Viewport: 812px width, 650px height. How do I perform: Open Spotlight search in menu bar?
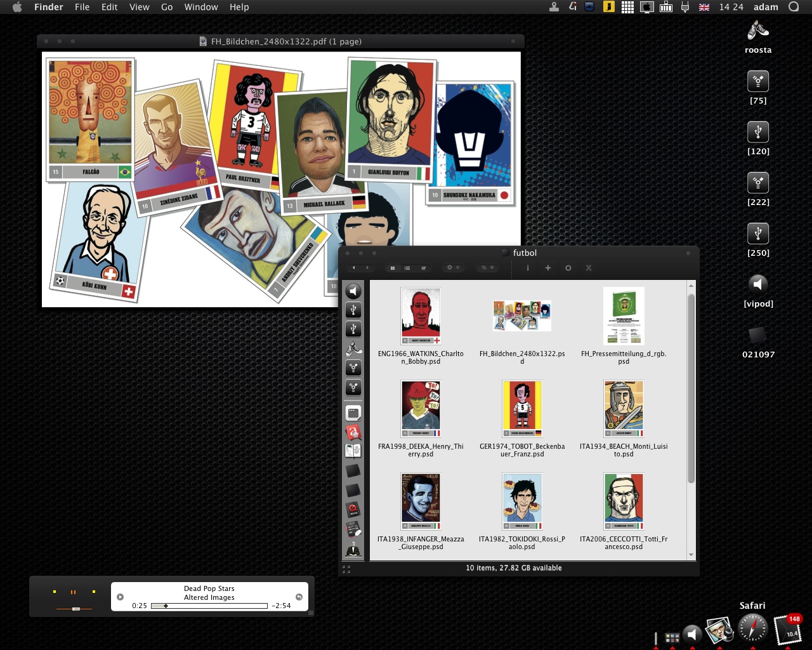click(794, 7)
